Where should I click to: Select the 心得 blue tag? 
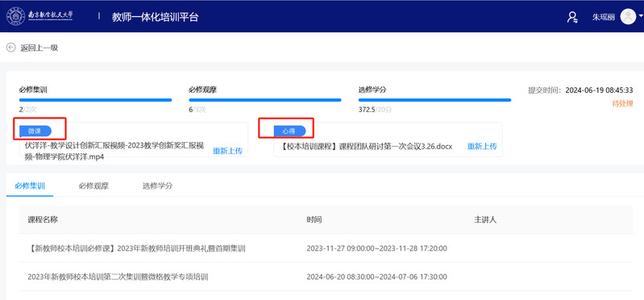pyautogui.click(x=289, y=131)
